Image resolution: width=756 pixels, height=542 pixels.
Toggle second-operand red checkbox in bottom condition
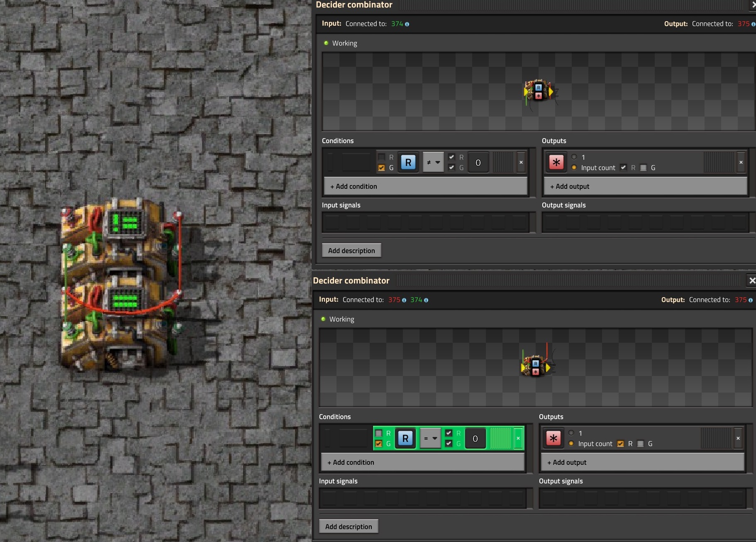click(449, 433)
